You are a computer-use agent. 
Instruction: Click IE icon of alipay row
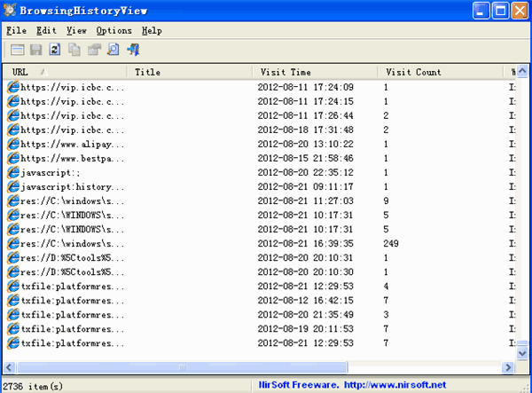click(13, 145)
